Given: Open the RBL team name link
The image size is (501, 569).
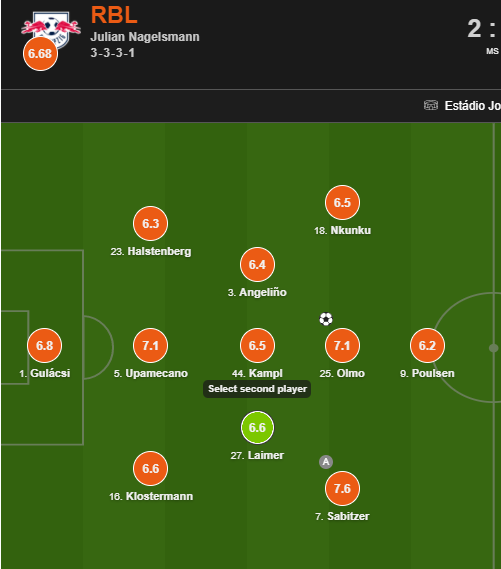Looking at the screenshot, I should pos(114,15).
